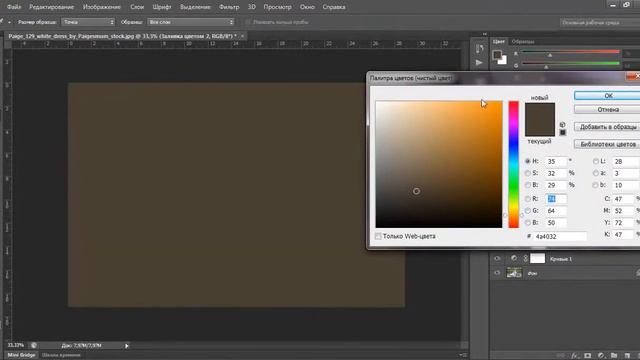The image size is (640, 360).
Task: Click the Фон layer thumbnail
Action: click(514, 273)
